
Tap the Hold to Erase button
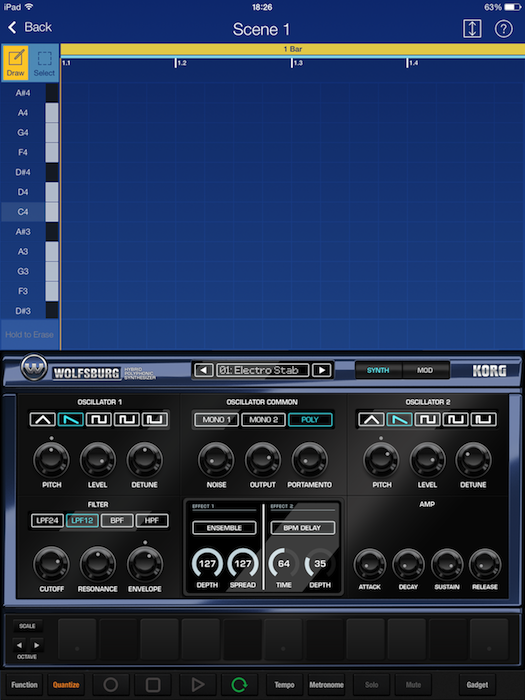tap(29, 334)
